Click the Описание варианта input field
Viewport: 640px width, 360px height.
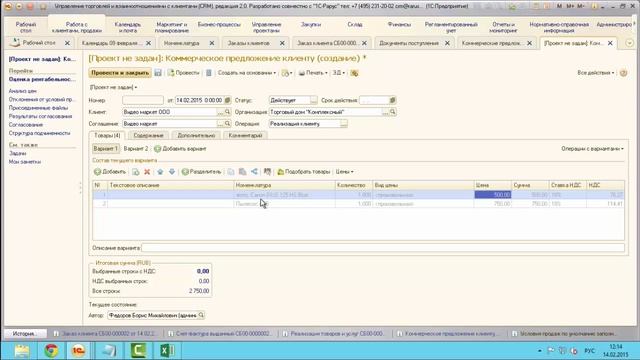pos(383,248)
